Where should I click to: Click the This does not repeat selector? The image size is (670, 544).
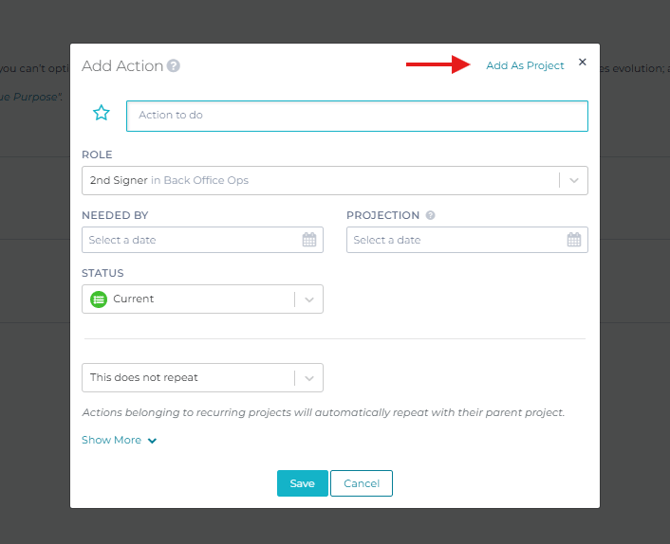click(x=187, y=378)
